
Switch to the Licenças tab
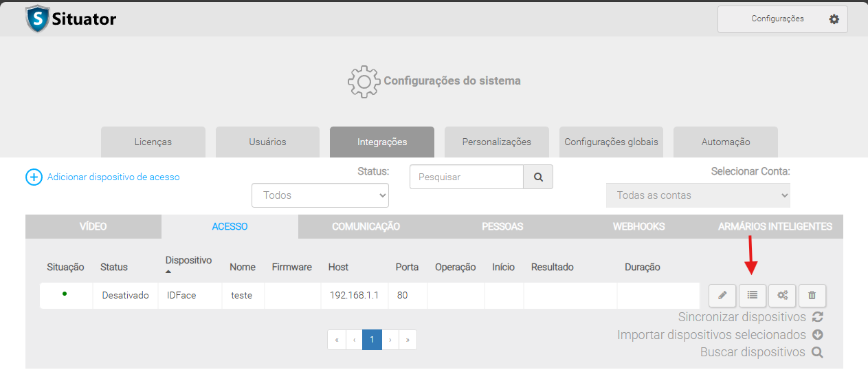point(153,142)
